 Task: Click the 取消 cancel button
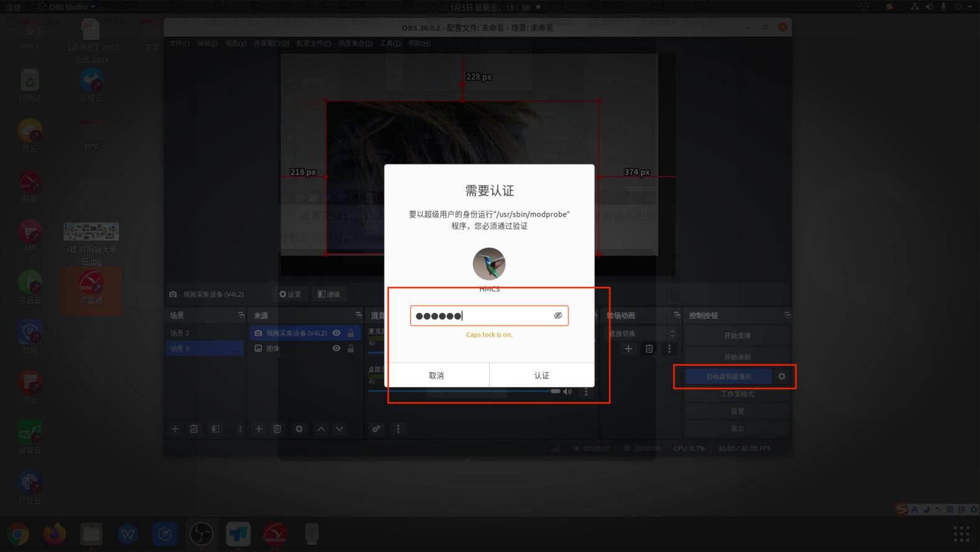coord(436,375)
